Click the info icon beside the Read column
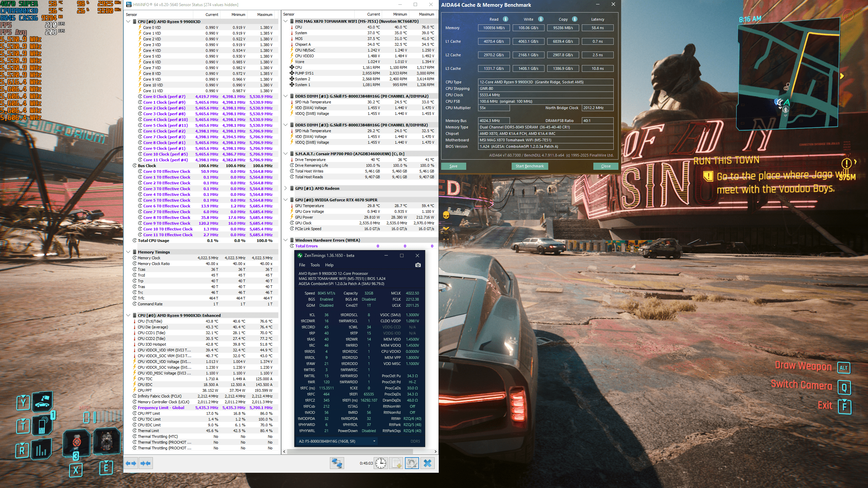Screen dimensions: 868x488 [505, 19]
